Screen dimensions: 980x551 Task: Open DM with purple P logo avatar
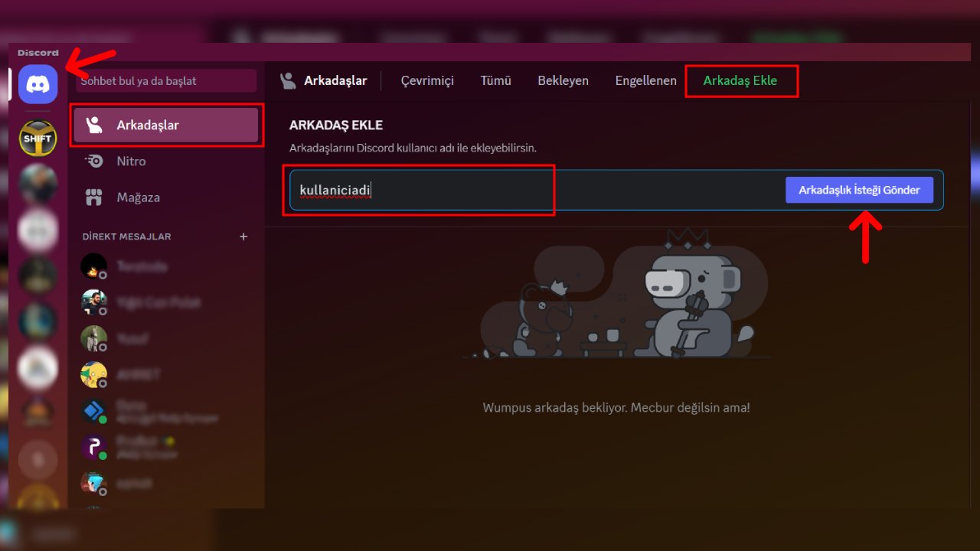pos(93,447)
